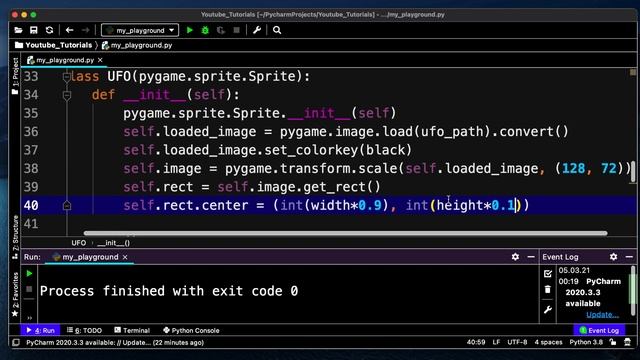Hide the Event Log panel with minus icon
Screen dimensions: 640x360
tap(629, 257)
